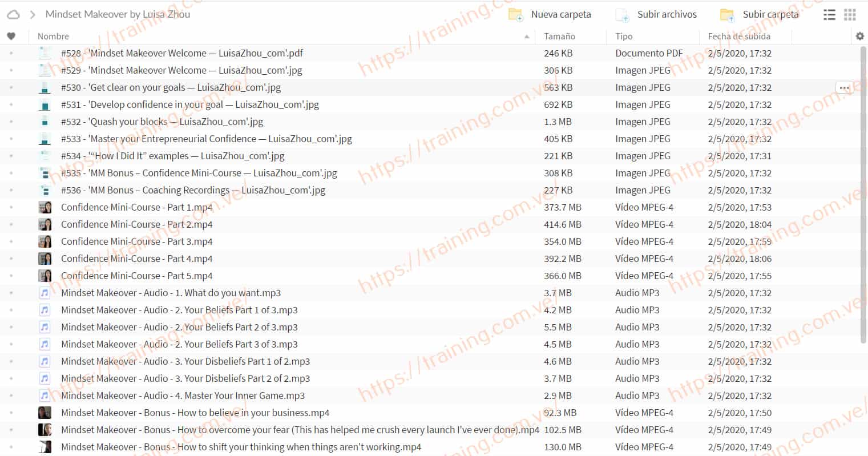
Task: Click the PDF icon of #528 Mindset Makeover Welcome
Action: [x=45, y=53]
